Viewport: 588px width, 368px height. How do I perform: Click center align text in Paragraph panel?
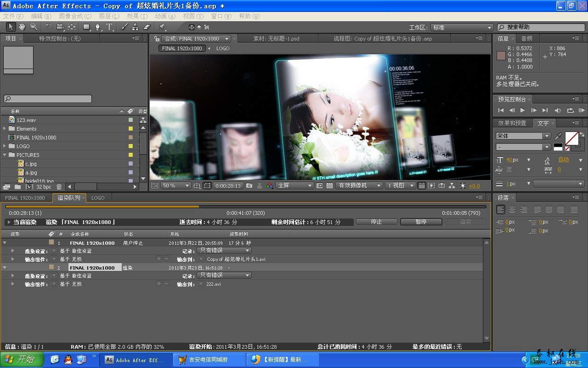[x=512, y=209]
